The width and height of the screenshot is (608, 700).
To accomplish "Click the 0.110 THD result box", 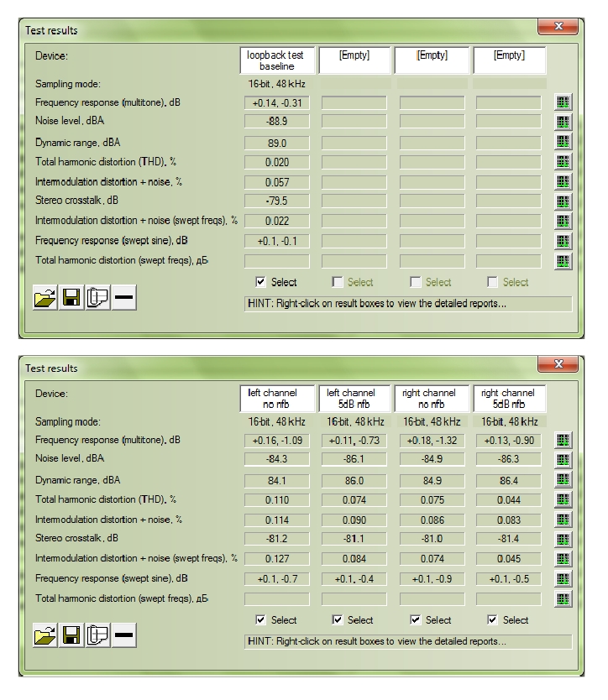I will tap(277, 500).
